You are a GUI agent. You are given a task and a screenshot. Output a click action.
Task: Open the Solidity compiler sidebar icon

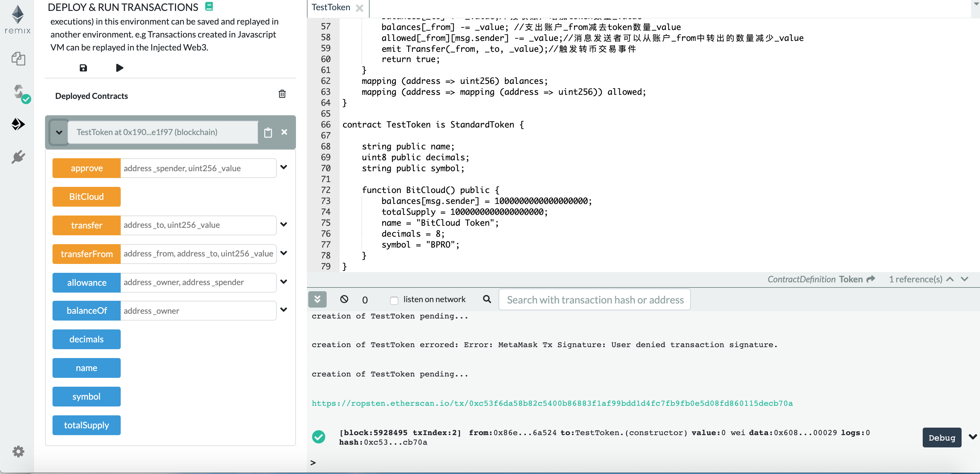pos(19,92)
